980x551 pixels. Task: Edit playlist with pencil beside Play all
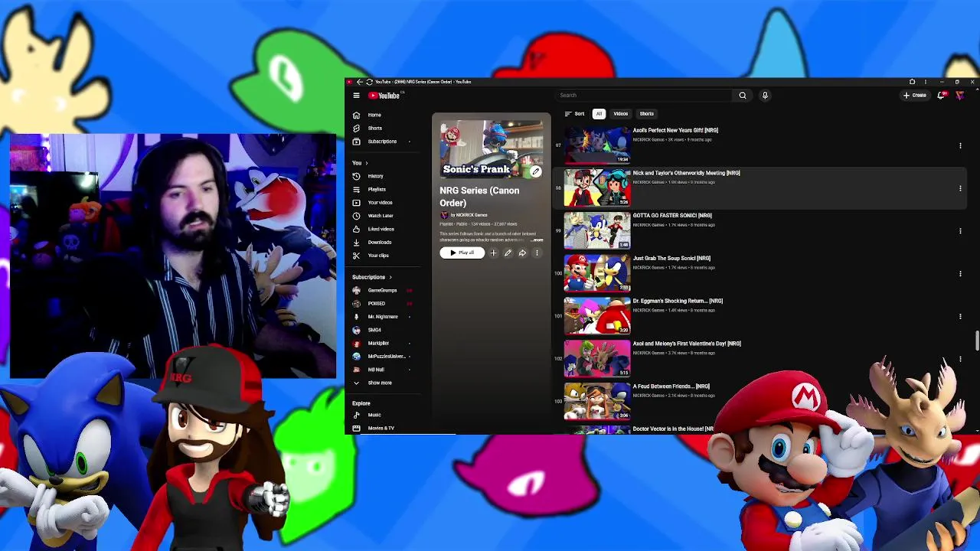click(x=508, y=253)
